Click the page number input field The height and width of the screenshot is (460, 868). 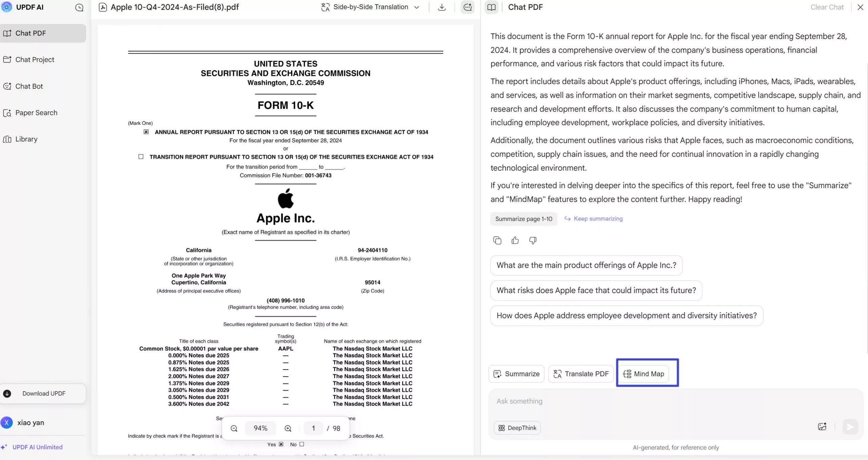[x=313, y=428]
